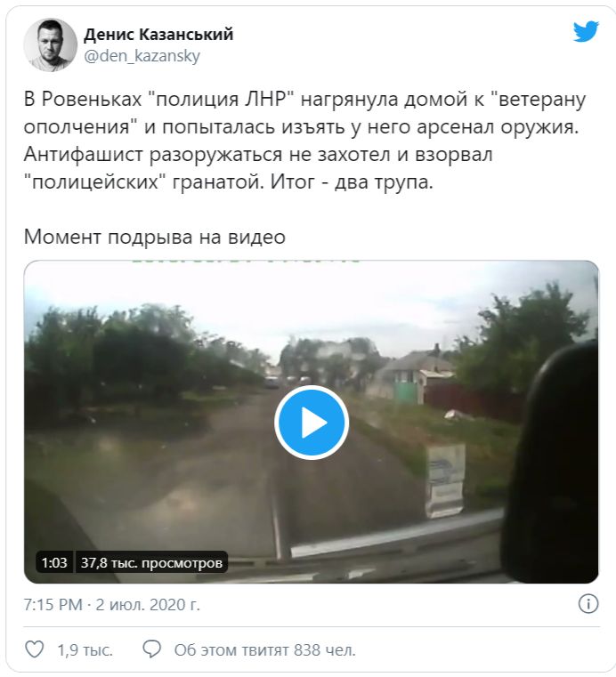This screenshot has height=677, width=616.
Task: Click the Twitter bird logo
Action: click(586, 31)
